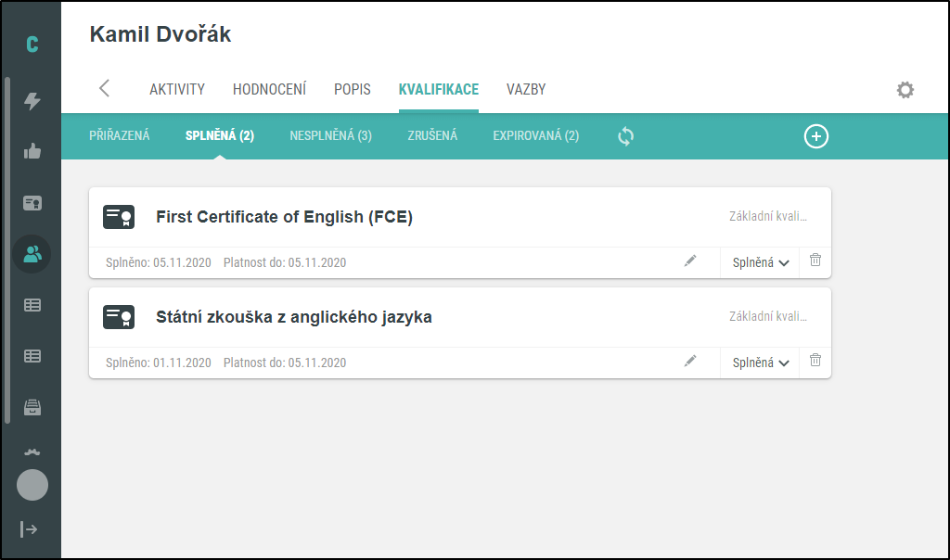This screenshot has height=560, width=950.
Task: Refresh qualifications with the sync icon
Action: (x=625, y=136)
